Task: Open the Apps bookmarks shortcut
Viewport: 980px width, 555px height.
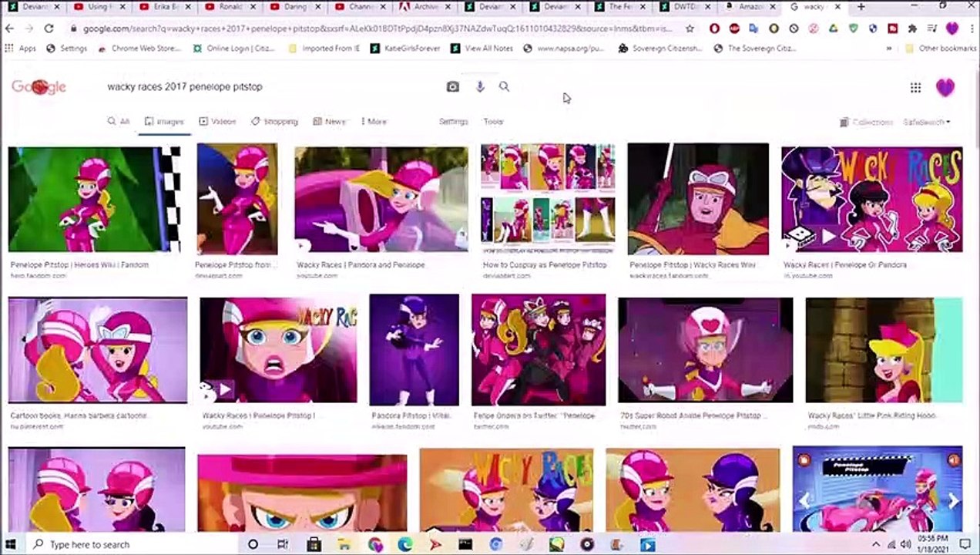Action: (20, 48)
